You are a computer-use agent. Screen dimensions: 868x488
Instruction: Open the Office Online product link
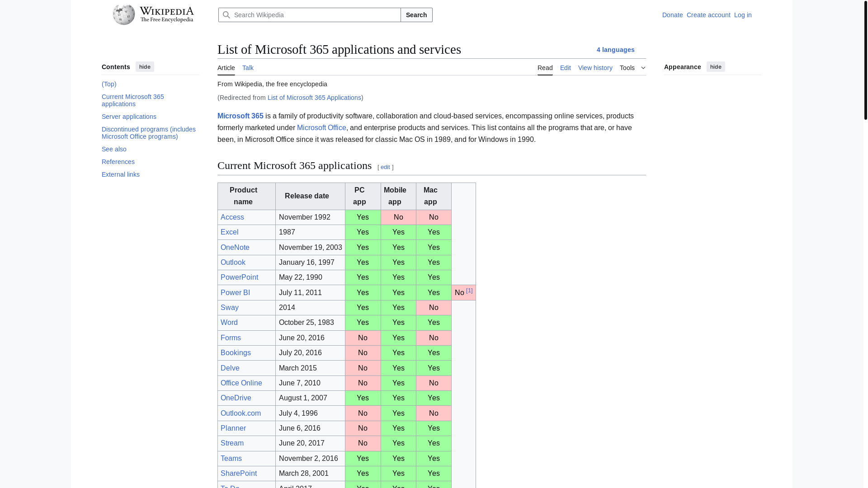pos(241,383)
